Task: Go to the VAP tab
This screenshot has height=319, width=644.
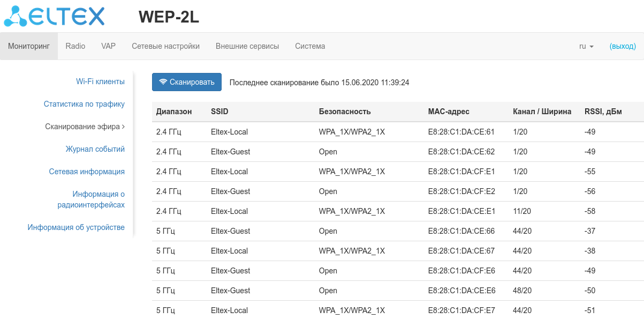Action: pos(108,46)
